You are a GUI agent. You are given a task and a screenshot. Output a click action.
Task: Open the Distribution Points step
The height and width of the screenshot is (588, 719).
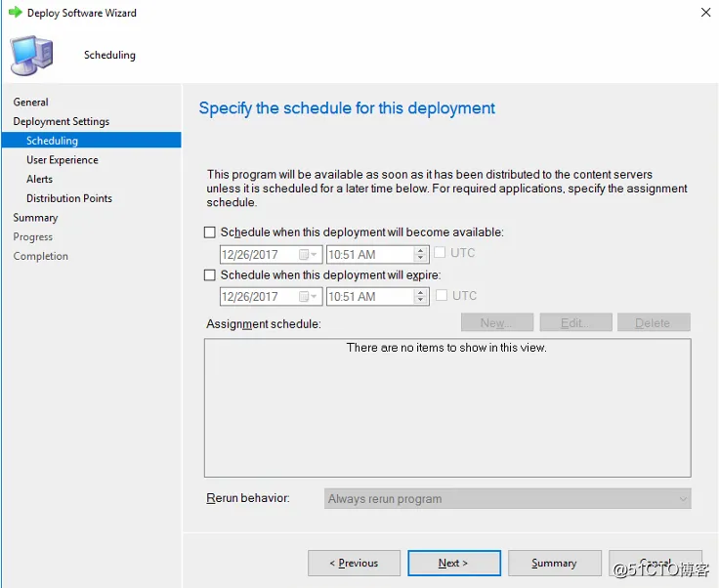(x=69, y=198)
